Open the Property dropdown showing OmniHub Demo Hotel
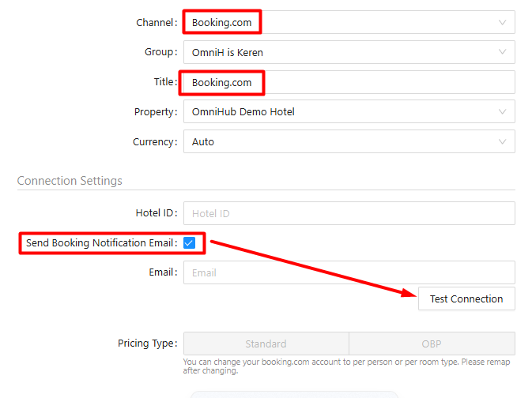This screenshot has width=532, height=398. tap(349, 111)
